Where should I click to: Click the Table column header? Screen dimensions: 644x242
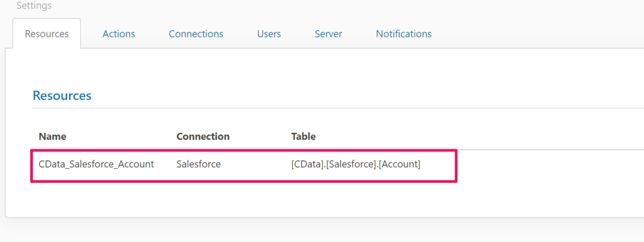(303, 137)
